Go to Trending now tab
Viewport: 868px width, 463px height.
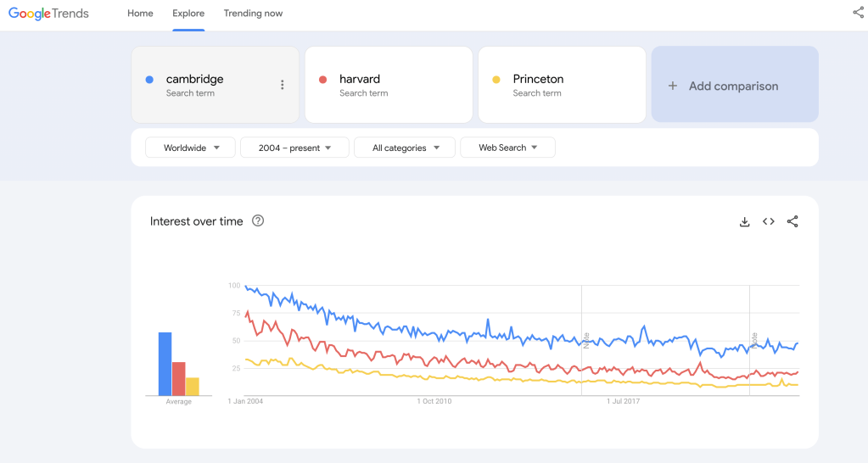click(253, 14)
